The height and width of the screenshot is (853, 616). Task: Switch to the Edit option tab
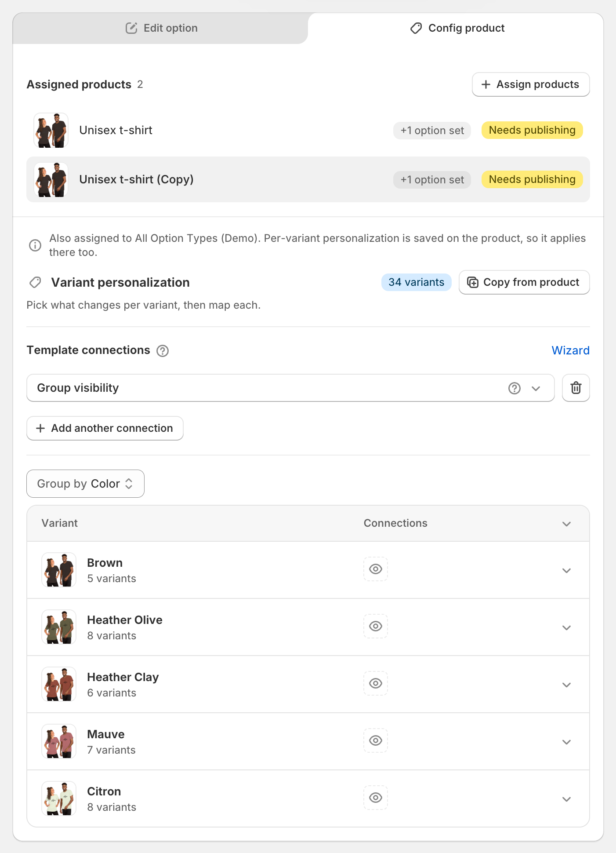tap(161, 28)
